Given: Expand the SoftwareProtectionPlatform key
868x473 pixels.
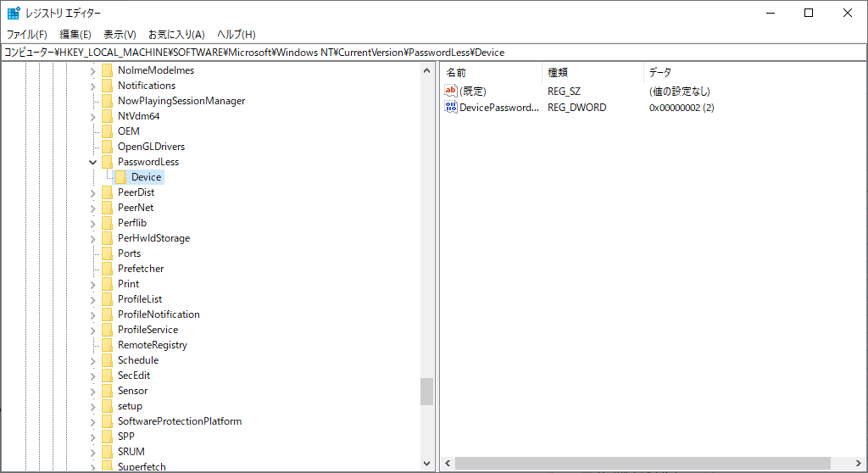Looking at the screenshot, I should [93, 421].
